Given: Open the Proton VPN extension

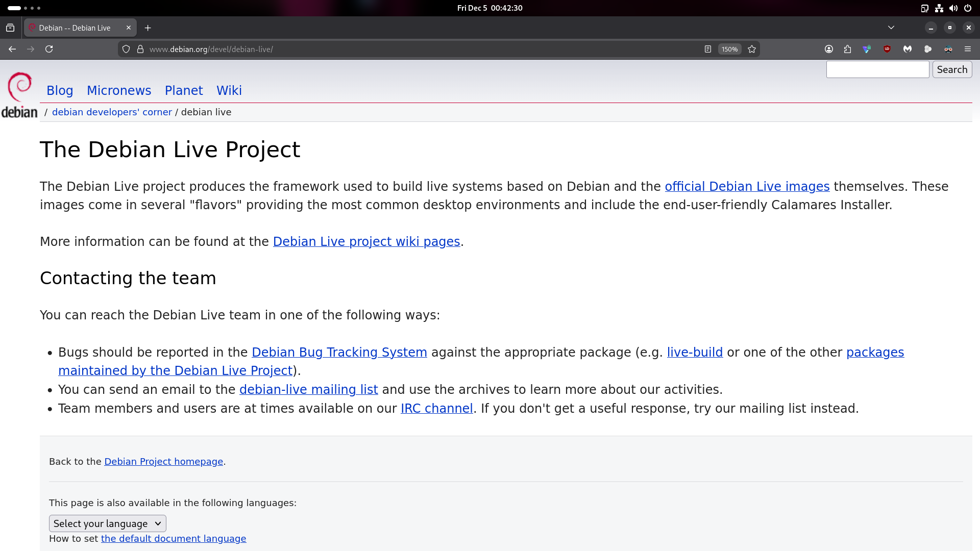Looking at the screenshot, I should coord(867,49).
